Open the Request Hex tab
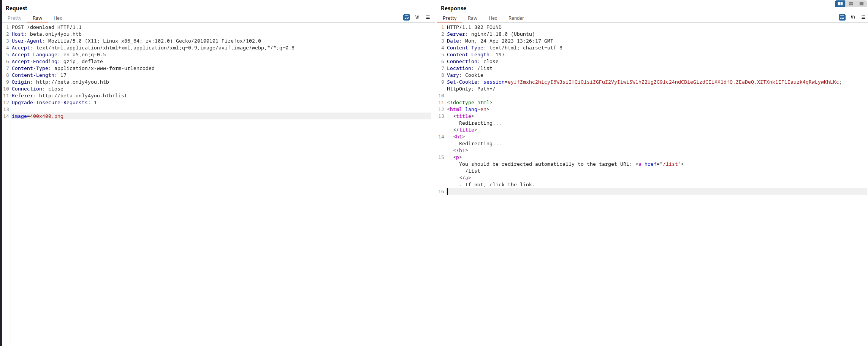Viewport: 868px width, 346px height. coord(58,18)
